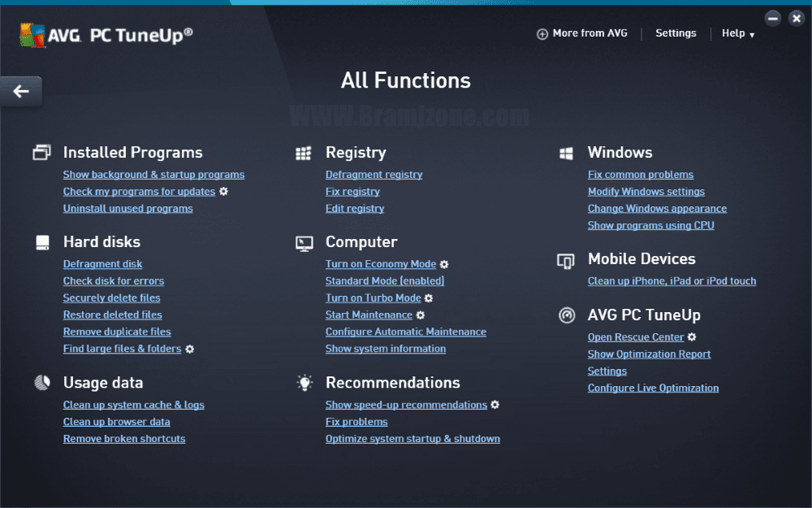Open Configure Automatic Maintenance

tap(405, 332)
